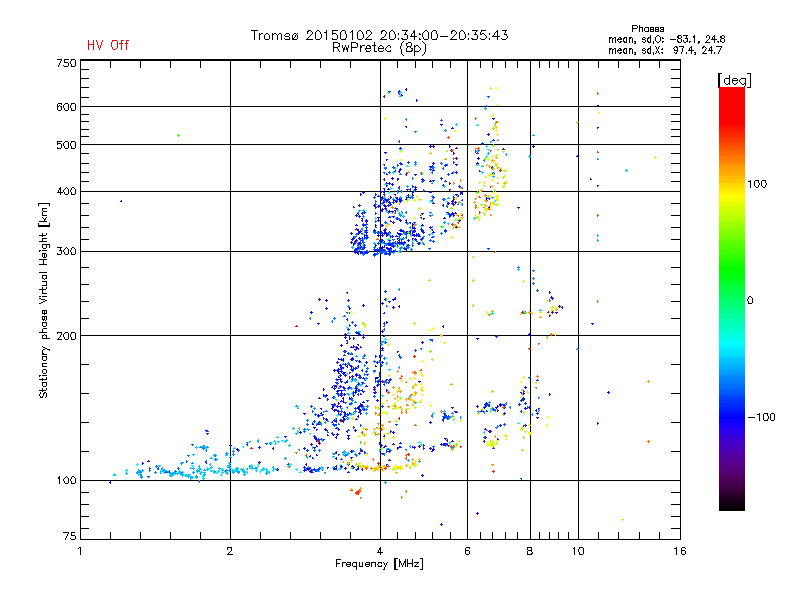Click the y-axis tick label '75'
The width and height of the screenshot is (800, 600).
pyautogui.click(x=70, y=536)
